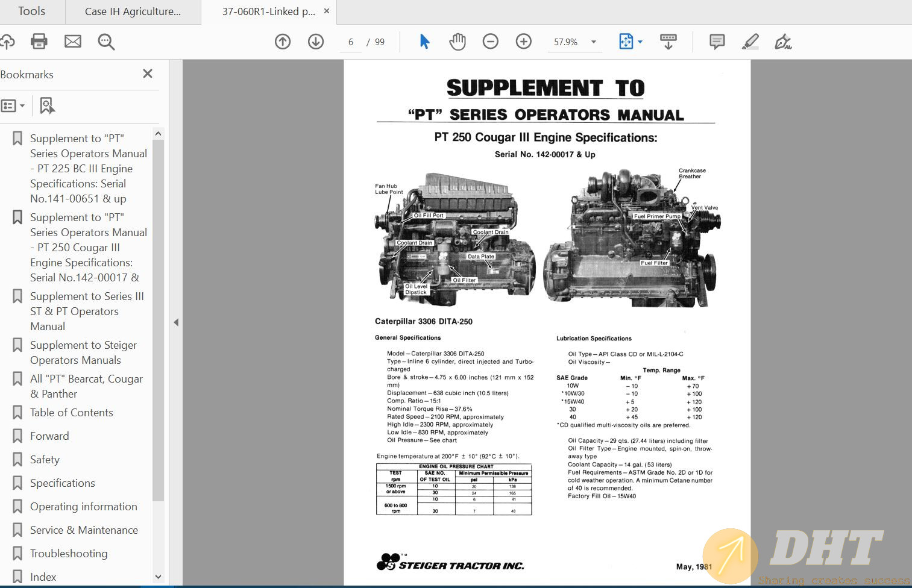Open the find text magnifier icon
Screen dimensions: 912x588
pos(106,42)
